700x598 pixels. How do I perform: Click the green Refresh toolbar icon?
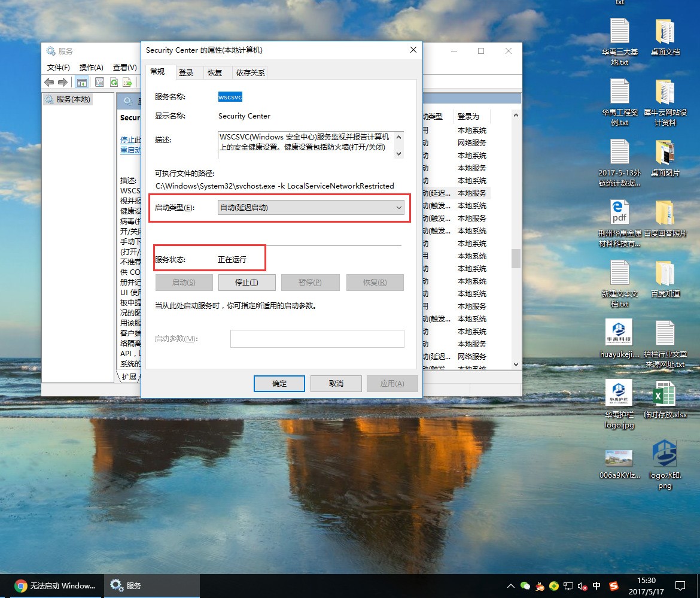pos(114,82)
